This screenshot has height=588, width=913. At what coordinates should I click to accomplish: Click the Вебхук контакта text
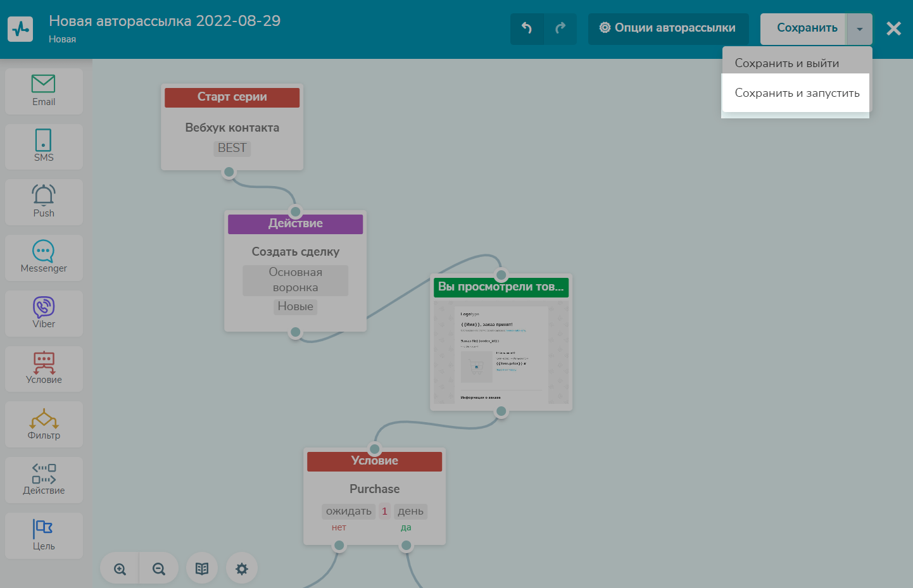click(x=232, y=128)
